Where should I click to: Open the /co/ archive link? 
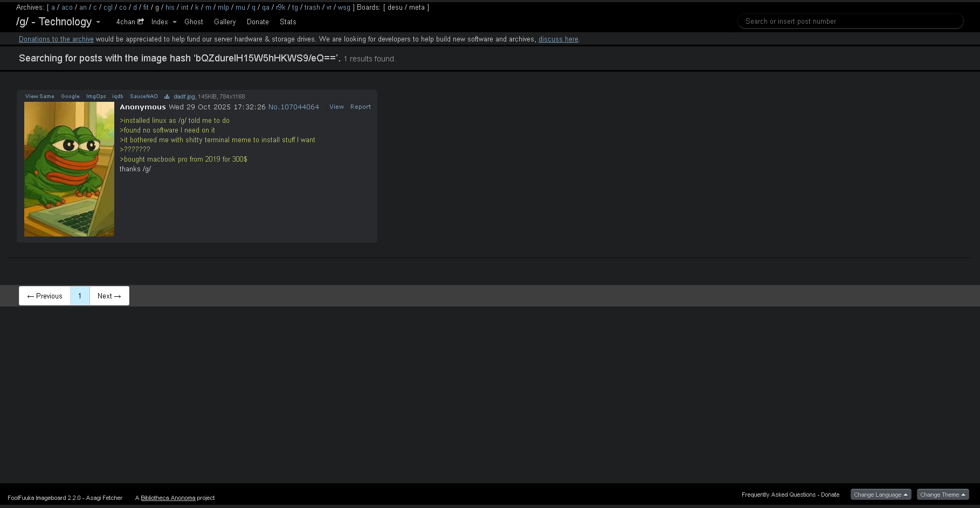(x=122, y=8)
